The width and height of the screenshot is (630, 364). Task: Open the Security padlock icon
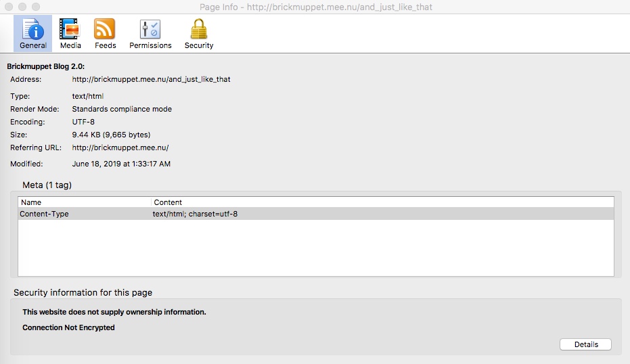tap(198, 30)
